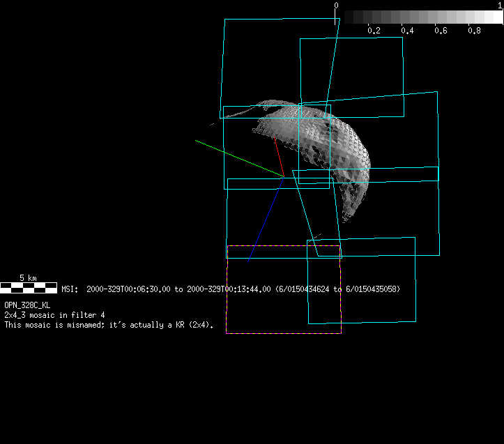Select the 0.2 tick label on the colorbar

pyautogui.click(x=374, y=31)
